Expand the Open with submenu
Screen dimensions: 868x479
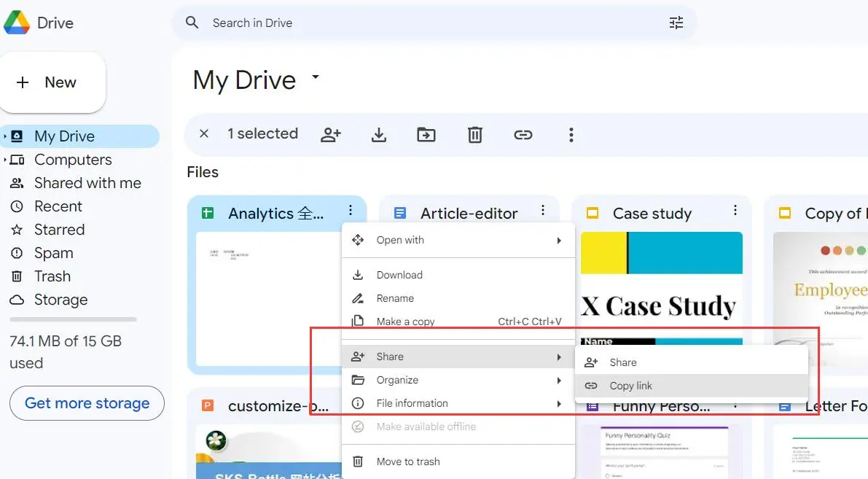[x=458, y=240]
